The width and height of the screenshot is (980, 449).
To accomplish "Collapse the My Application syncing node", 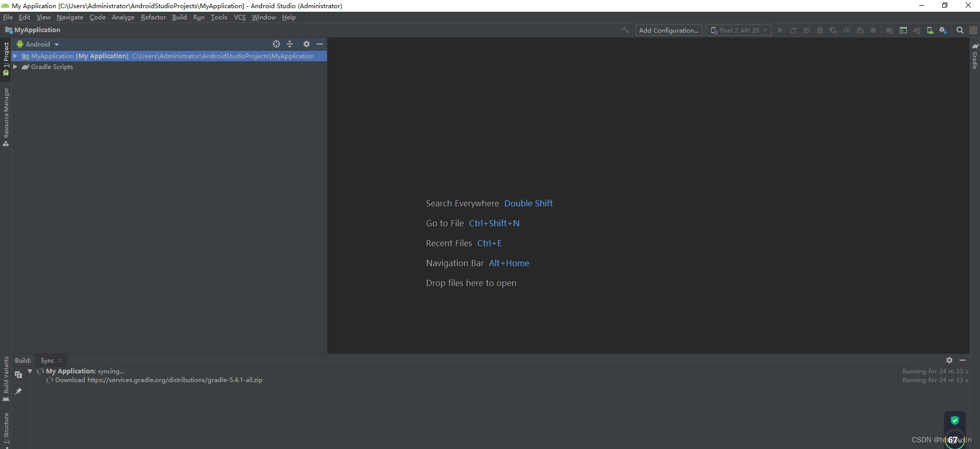I will click(30, 371).
